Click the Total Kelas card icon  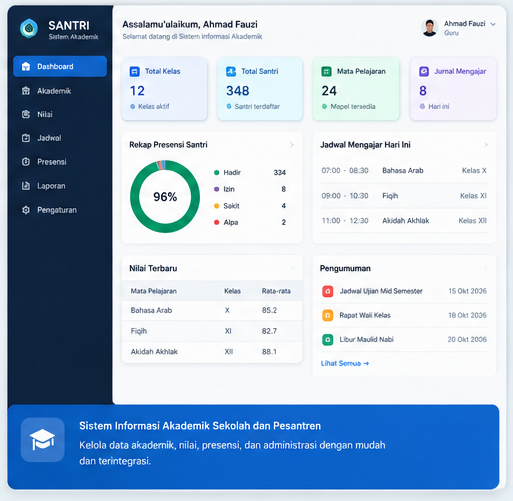click(134, 71)
